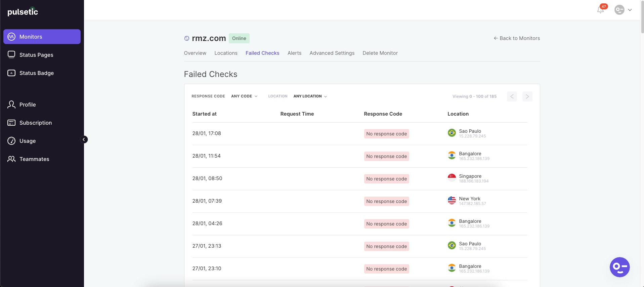The image size is (644, 287).
Task: Click the IP address 147.182.185.57
Action: tap(472, 204)
